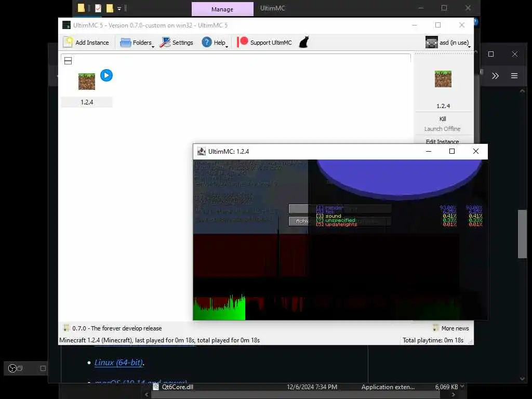
Task: Click the Explorer horizontal scrollbar left arrow
Action: (x=147, y=395)
